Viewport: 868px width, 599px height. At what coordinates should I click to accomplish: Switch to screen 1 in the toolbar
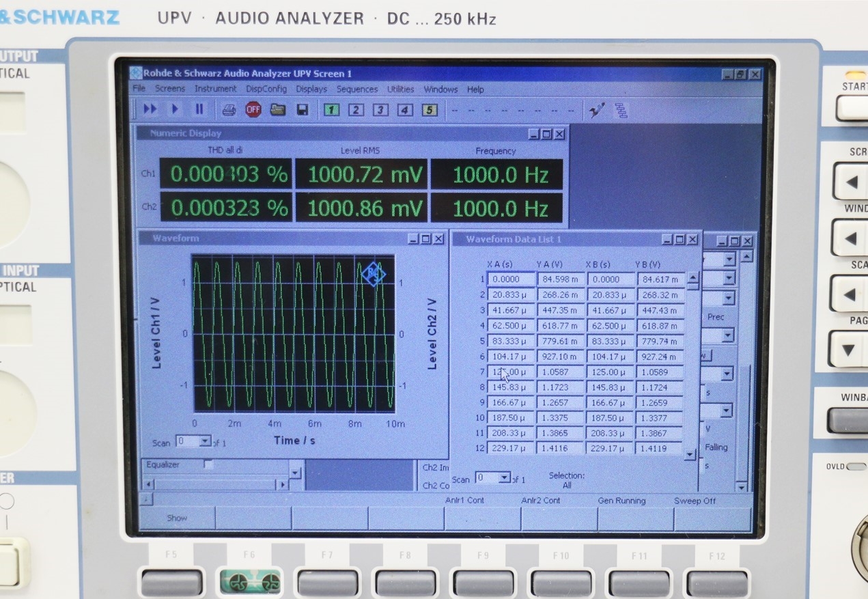point(331,109)
